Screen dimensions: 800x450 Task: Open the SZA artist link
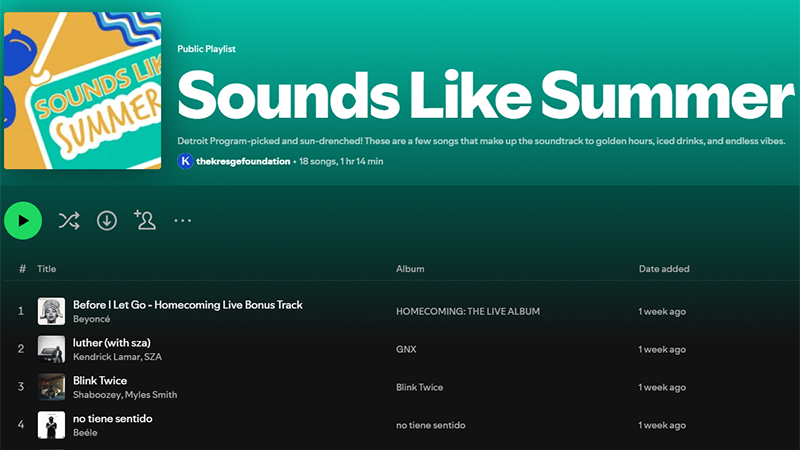click(x=153, y=357)
